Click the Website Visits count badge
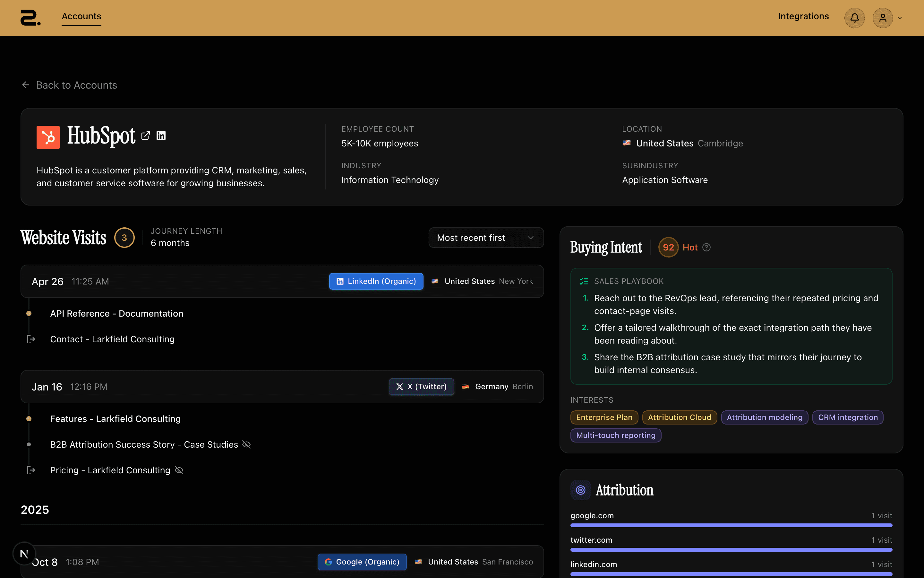 point(124,238)
